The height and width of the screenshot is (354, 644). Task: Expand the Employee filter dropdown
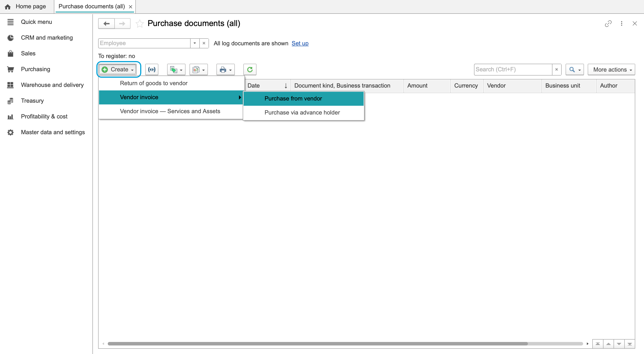195,43
